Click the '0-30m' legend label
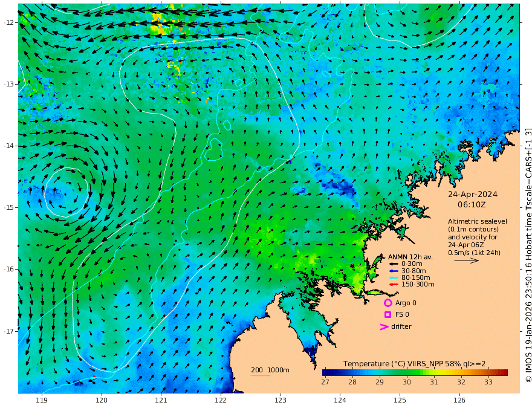 [412, 264]
